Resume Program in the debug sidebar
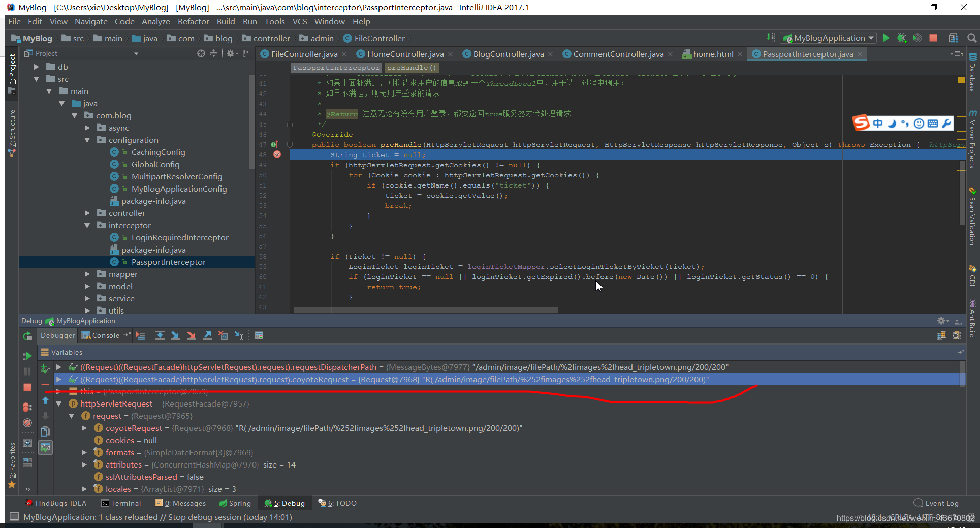This screenshot has height=528, width=980. point(27,356)
